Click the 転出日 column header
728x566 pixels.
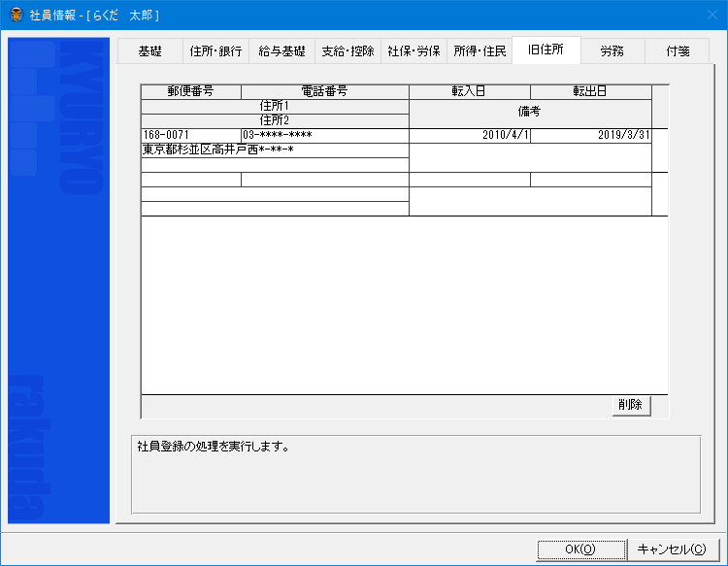591,91
